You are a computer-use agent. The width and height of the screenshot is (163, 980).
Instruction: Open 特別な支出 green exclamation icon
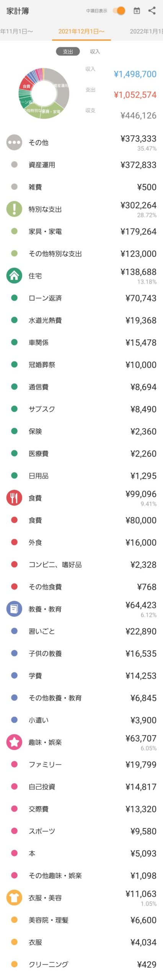pyautogui.click(x=14, y=209)
